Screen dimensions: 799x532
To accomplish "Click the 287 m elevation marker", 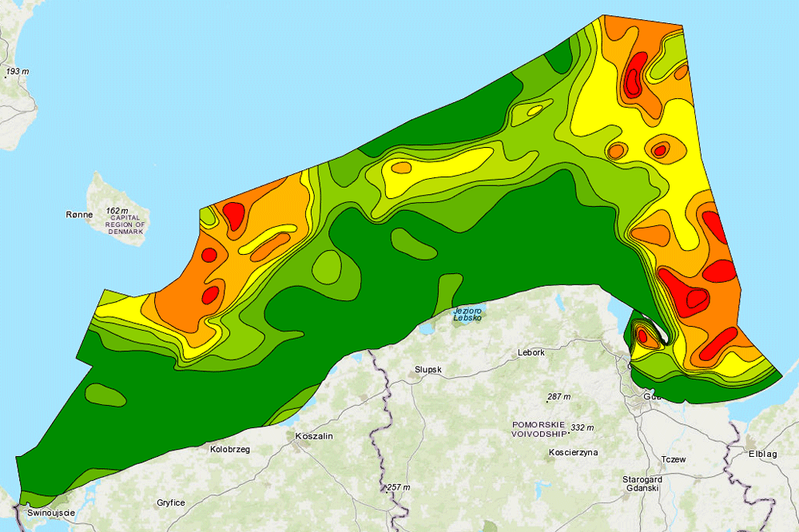I will point(559,397).
